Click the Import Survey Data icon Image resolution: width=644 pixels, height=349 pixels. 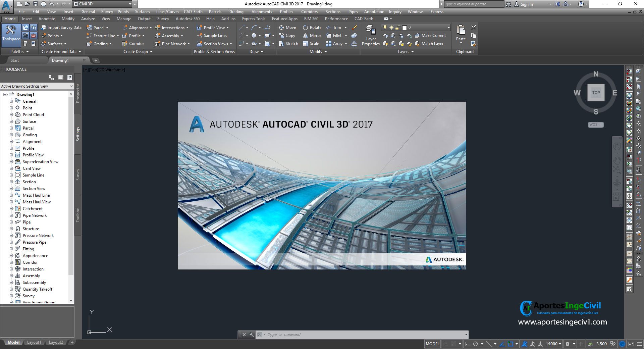point(44,27)
